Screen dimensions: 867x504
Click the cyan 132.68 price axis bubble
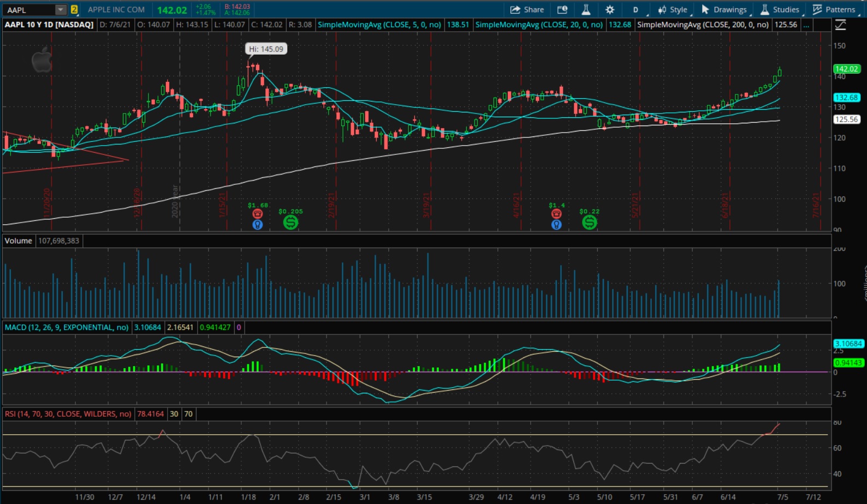[x=847, y=98]
